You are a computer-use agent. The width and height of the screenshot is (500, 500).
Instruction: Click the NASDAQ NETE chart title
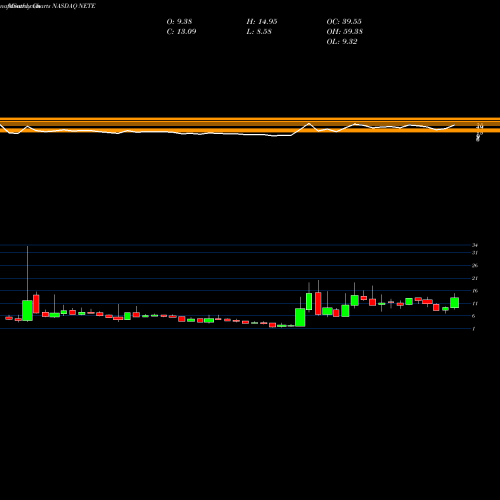(x=74, y=6)
